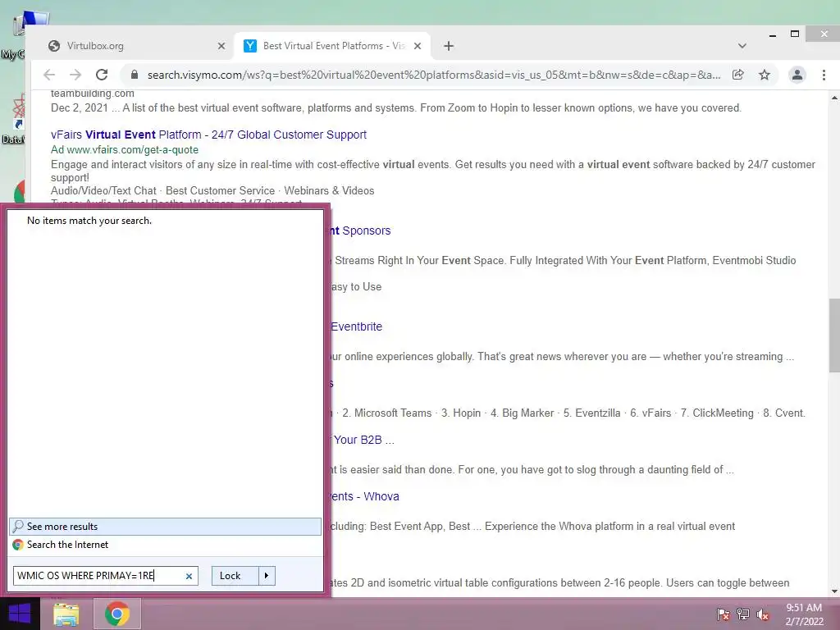
Task: Close the Virtulbox.org tab
Action: click(221, 46)
